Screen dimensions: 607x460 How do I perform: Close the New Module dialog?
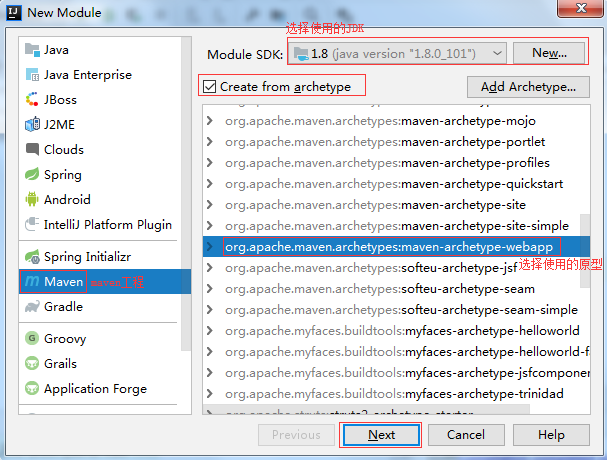(581, 8)
